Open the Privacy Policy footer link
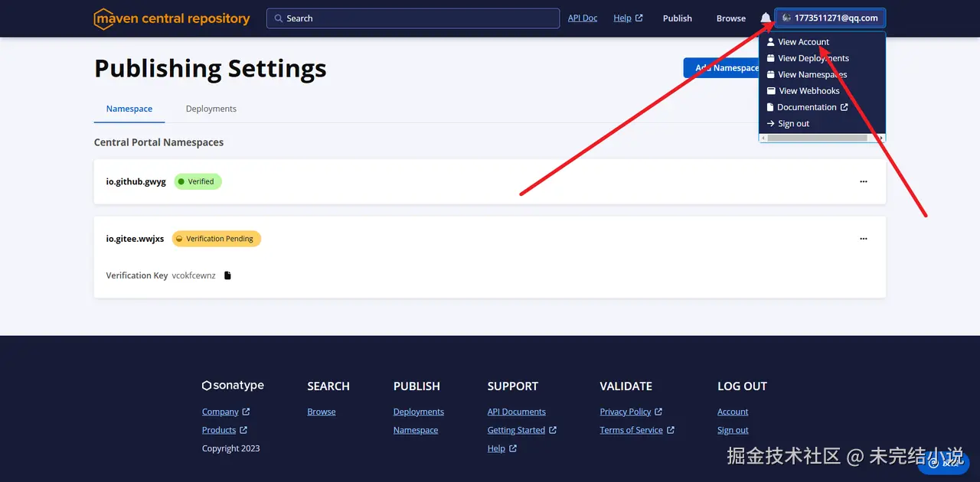This screenshot has height=482, width=980. pos(626,412)
